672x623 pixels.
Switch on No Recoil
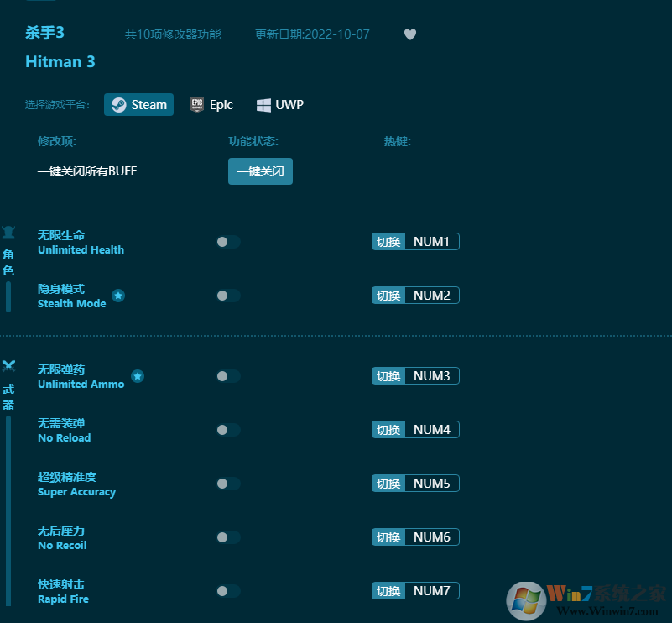[x=228, y=537]
